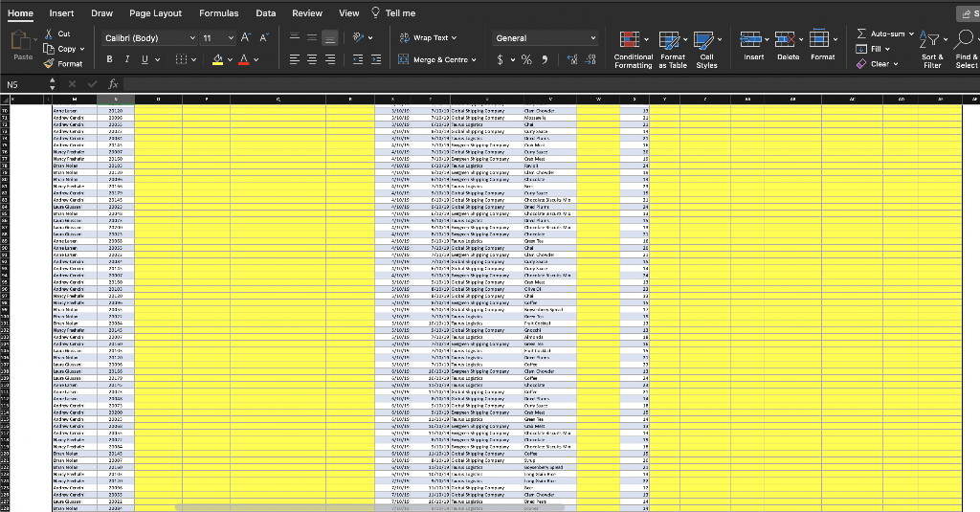Click the Format cells icon in Cells group
The width and height of the screenshot is (980, 512).
[819, 39]
